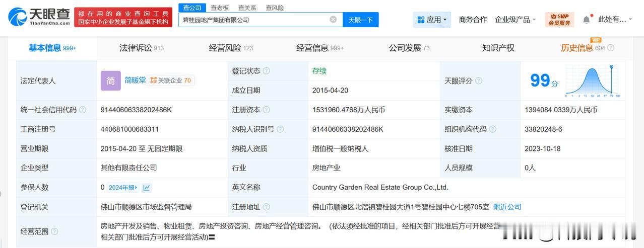644x248 pixels.
Task: Open the 经营信息 999+ tab
Action: pos(320,48)
